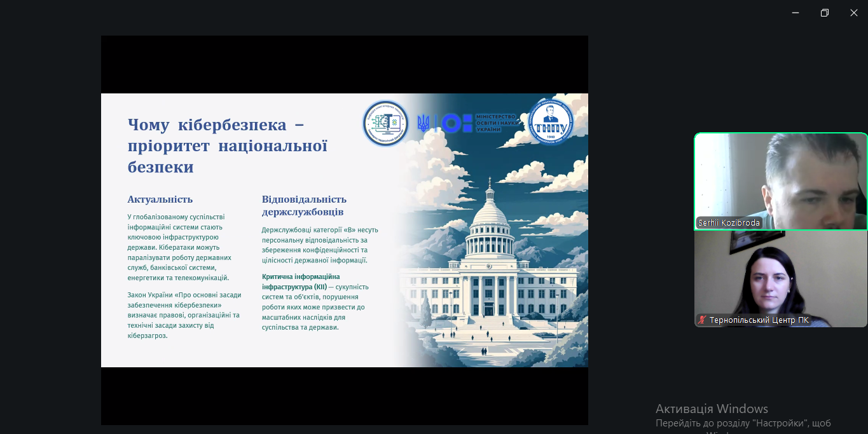This screenshot has height=434, width=868.
Task: Close the meeting window
Action: pos(853,13)
